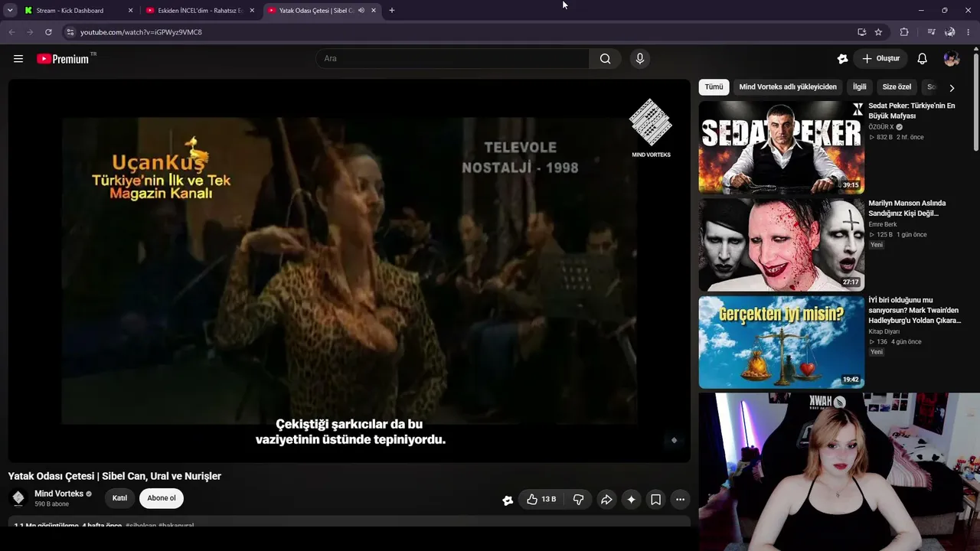The height and width of the screenshot is (551, 980).
Task: Open Sedat Peker video thumbnail
Action: [782, 147]
